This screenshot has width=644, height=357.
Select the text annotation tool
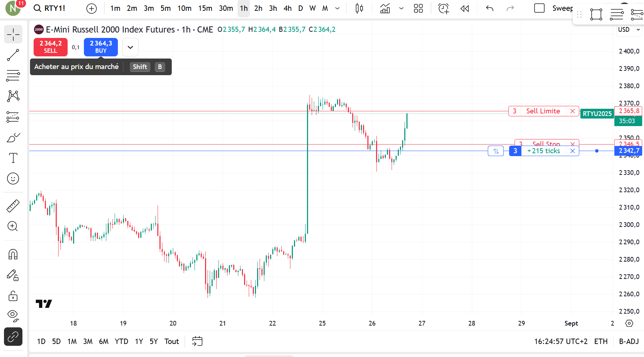[13, 158]
